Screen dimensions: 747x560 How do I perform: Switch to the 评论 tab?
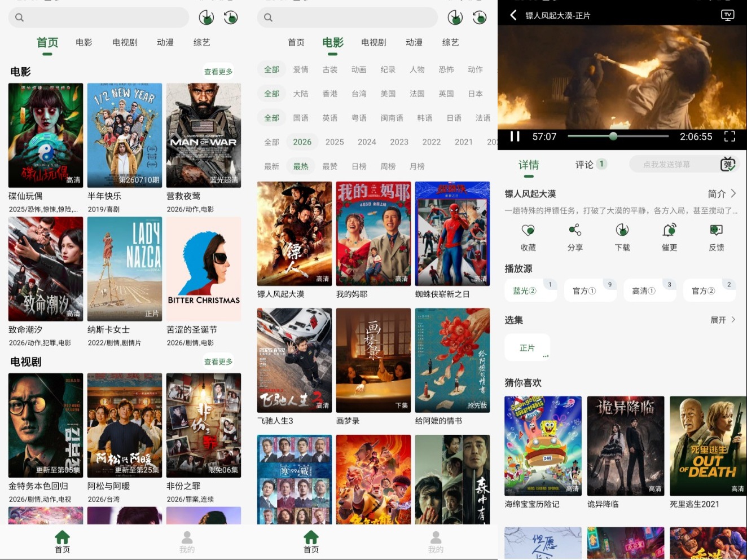(x=584, y=165)
